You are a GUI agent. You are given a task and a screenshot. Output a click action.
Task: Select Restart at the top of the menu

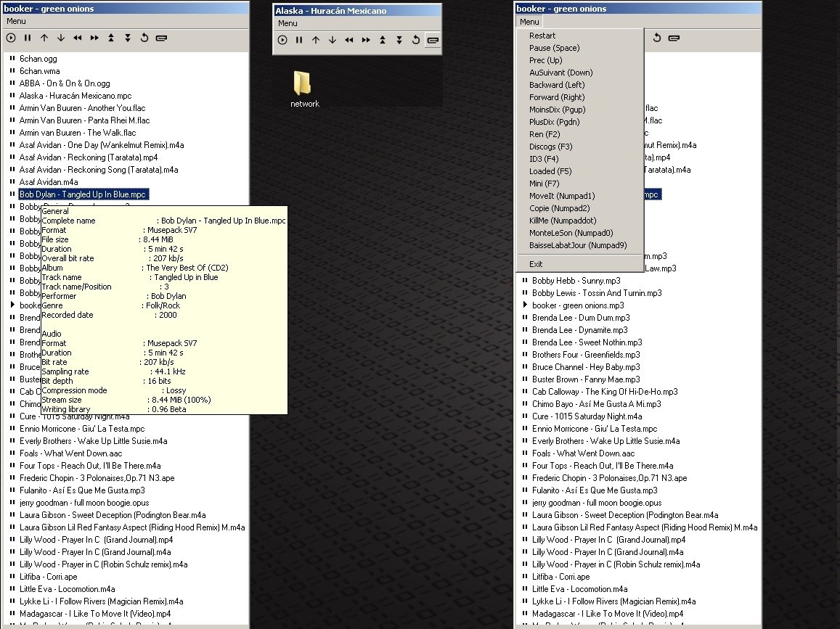tap(542, 36)
